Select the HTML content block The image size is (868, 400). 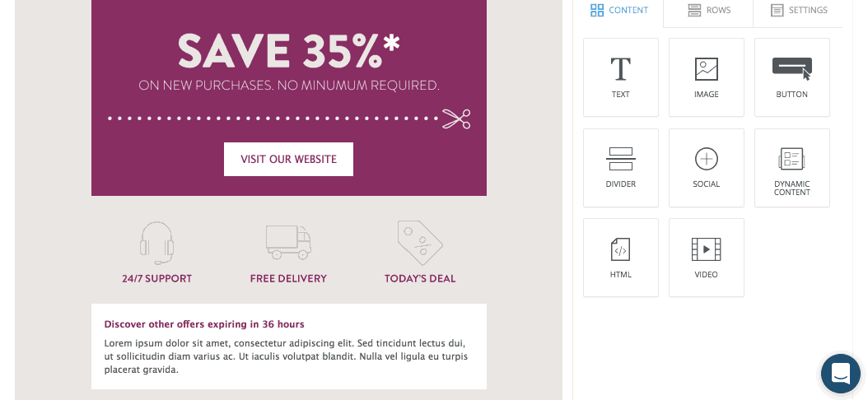coord(621,258)
